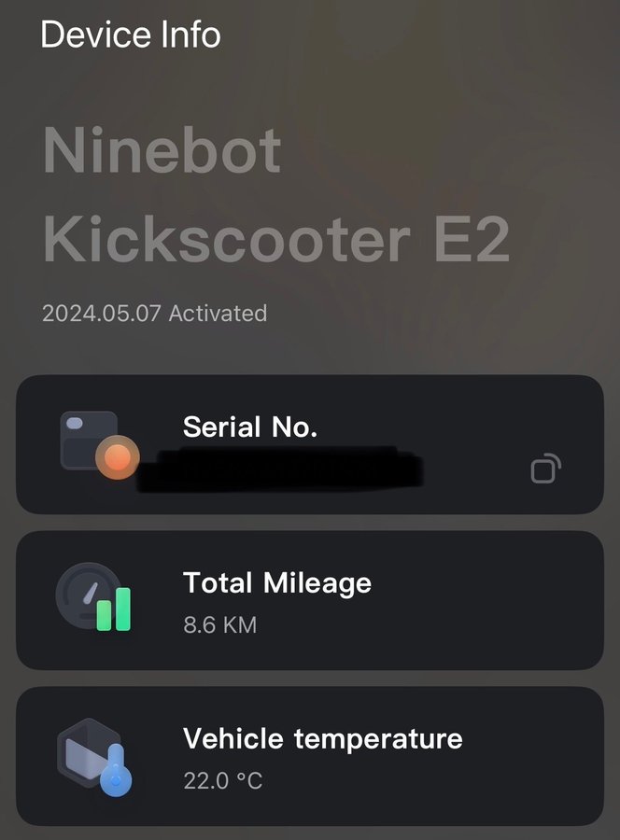Tap the blue thermometer badge
The width and height of the screenshot is (620, 840).
[x=116, y=772]
